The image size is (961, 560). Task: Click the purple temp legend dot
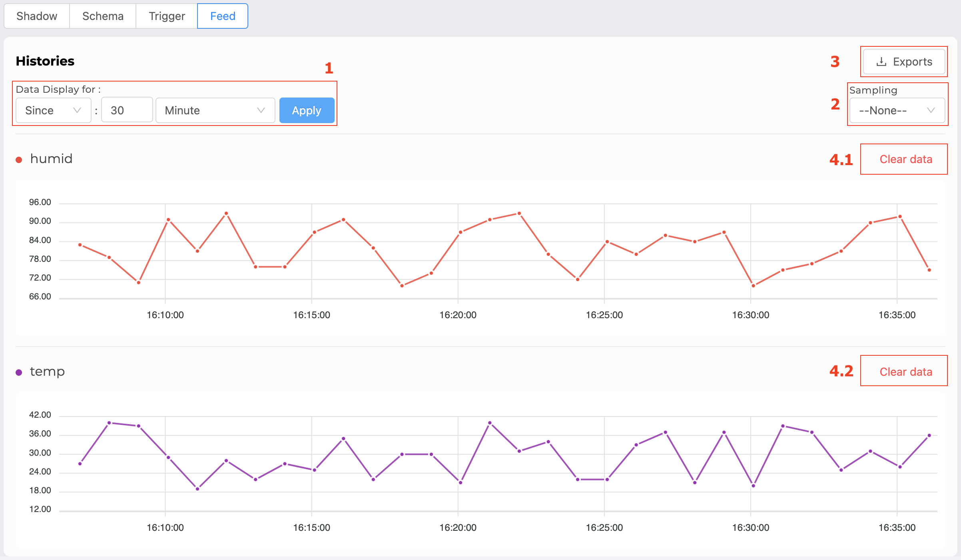pyautogui.click(x=19, y=373)
